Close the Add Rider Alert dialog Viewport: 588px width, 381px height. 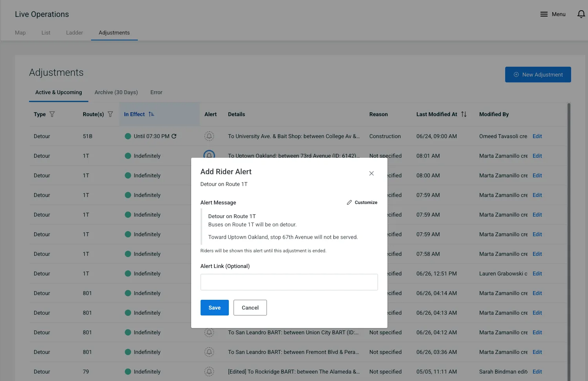371,173
